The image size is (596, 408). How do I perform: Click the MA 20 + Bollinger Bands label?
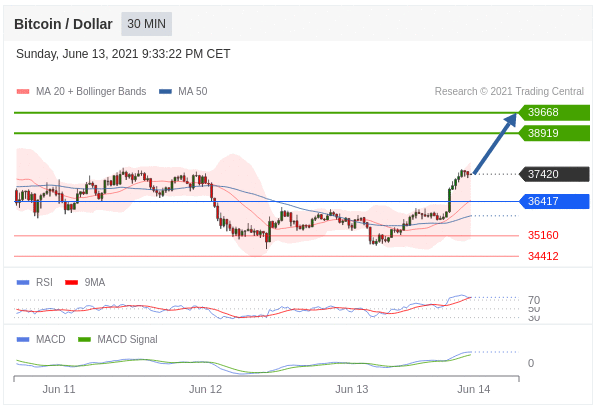pos(91,91)
